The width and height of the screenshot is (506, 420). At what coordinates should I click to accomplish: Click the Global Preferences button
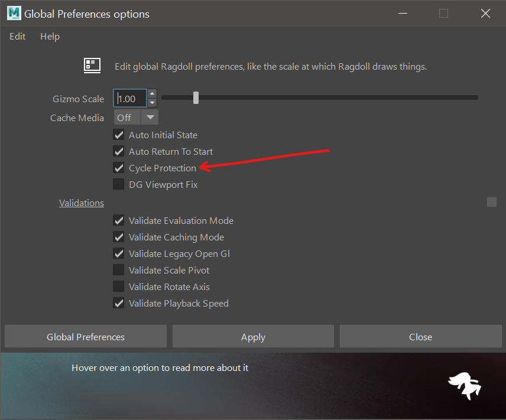pos(86,337)
